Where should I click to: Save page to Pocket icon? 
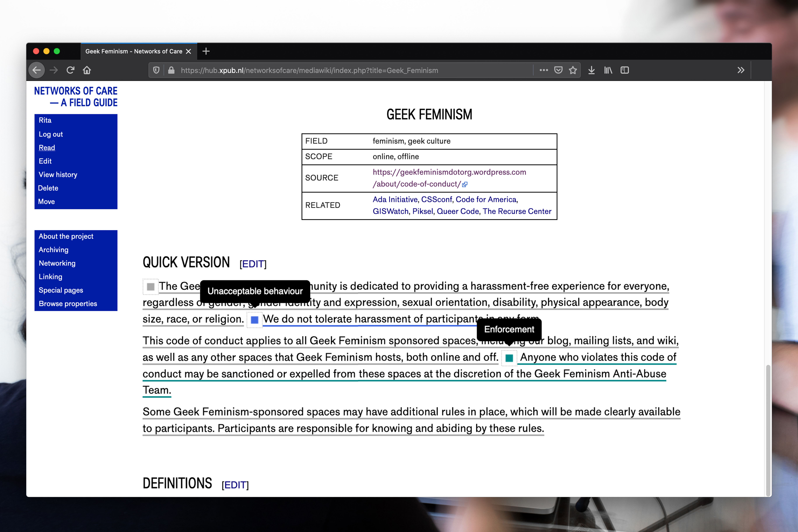558,70
